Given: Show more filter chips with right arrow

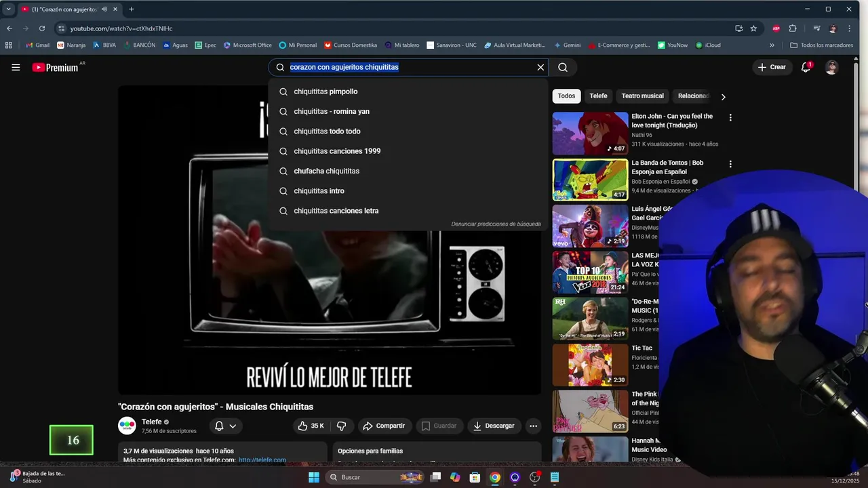Looking at the screenshot, I should [x=723, y=97].
